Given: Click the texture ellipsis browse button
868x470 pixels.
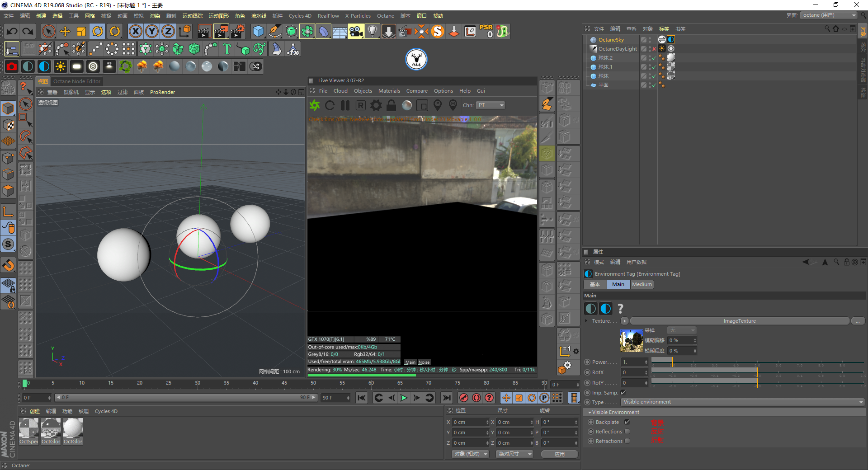Looking at the screenshot, I should [858, 321].
